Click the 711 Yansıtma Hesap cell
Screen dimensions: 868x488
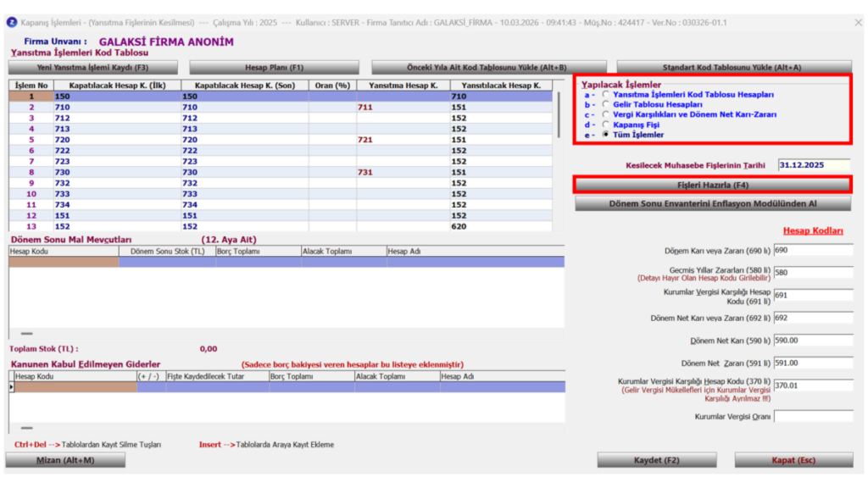click(403, 108)
